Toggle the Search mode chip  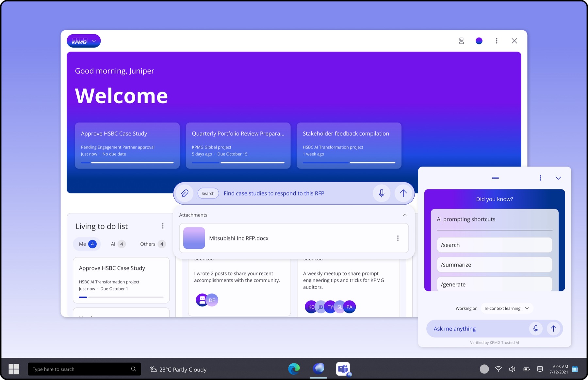click(x=208, y=193)
